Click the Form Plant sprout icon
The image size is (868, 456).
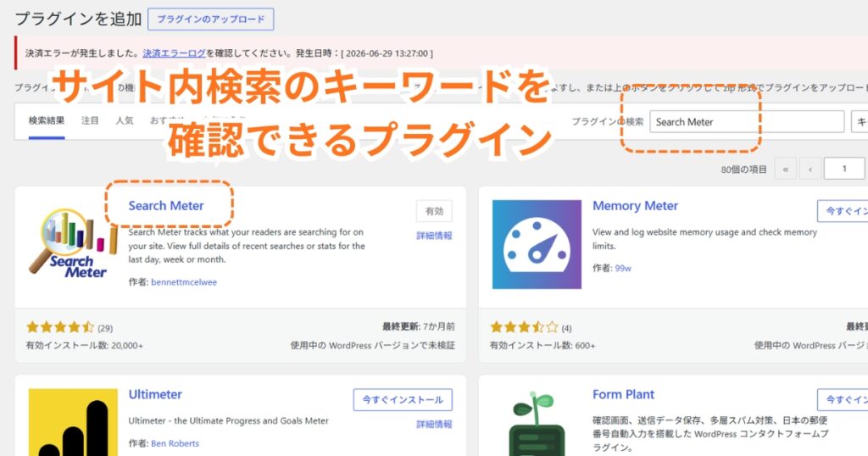(537, 422)
